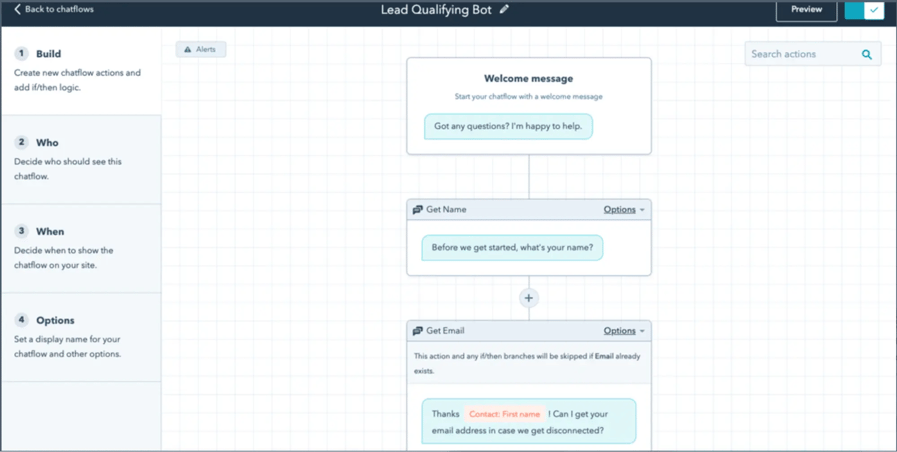Image resolution: width=897 pixels, height=452 pixels.
Task: Click the plus icon between Get Name and Get Email
Action: [529, 298]
